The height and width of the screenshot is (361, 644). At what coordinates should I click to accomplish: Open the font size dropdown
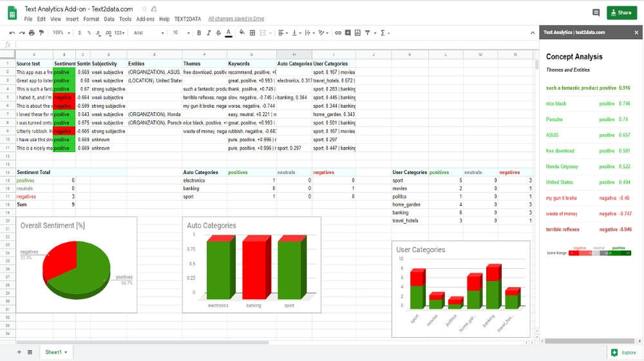(181, 33)
